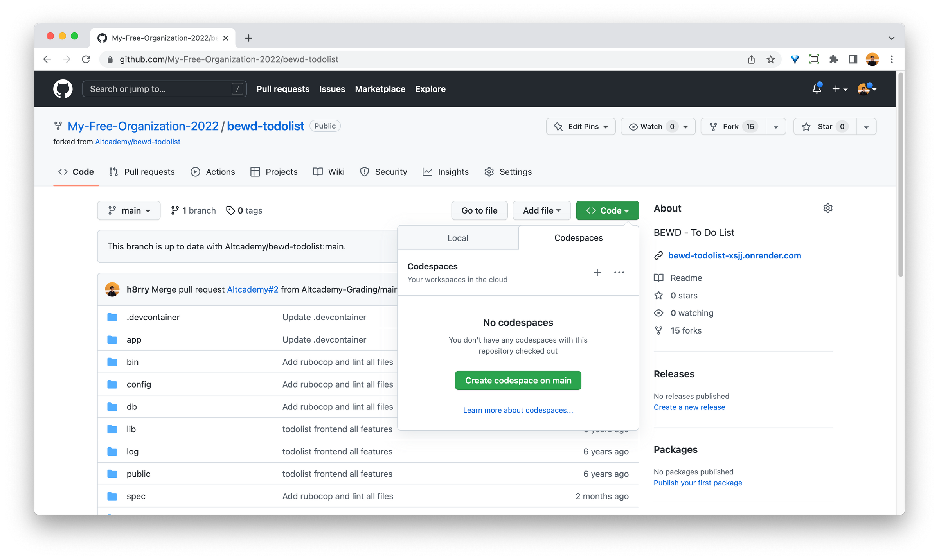The width and height of the screenshot is (939, 560).
Task: Click Issues in the top navigation
Action: (332, 89)
